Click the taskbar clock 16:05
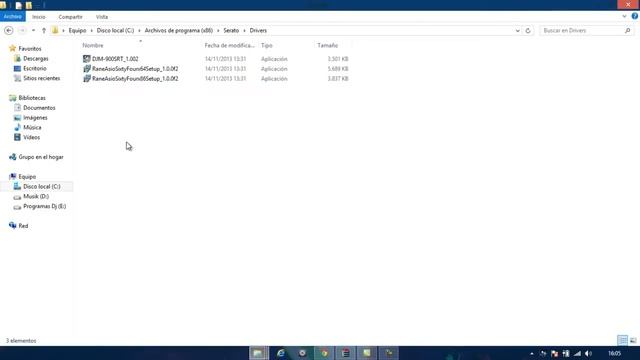Screen dimensions: 640x360 [614, 353]
